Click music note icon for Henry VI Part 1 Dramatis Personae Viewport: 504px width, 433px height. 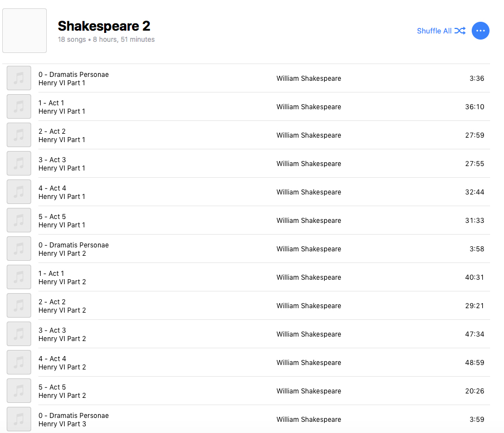pos(19,78)
